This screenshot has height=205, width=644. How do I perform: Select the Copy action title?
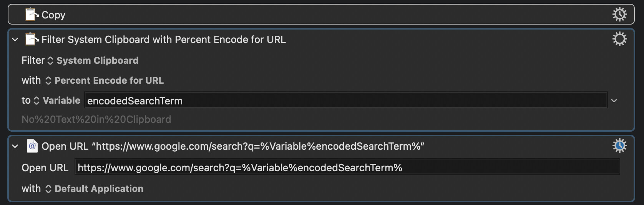(x=53, y=15)
